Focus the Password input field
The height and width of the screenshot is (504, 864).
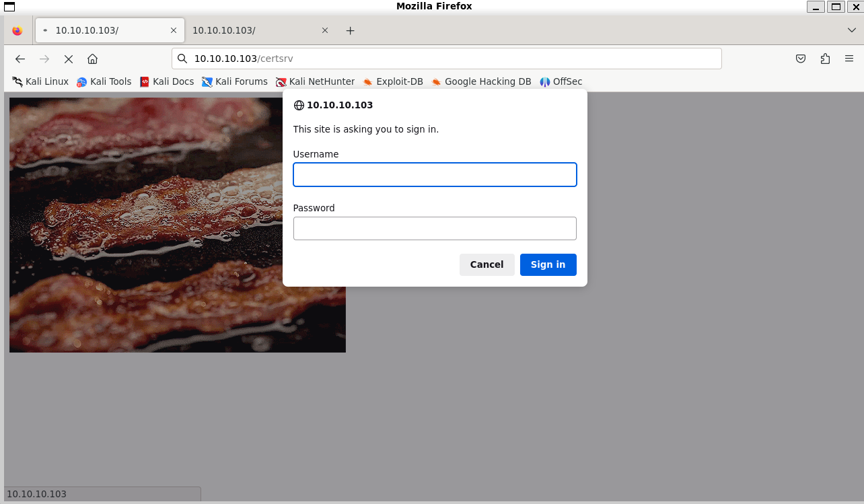pyautogui.click(x=435, y=228)
